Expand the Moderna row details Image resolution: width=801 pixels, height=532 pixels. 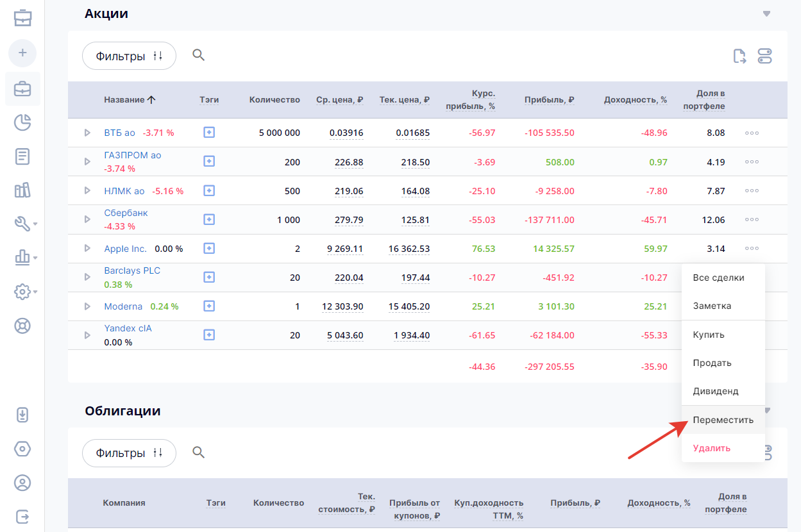click(87, 306)
